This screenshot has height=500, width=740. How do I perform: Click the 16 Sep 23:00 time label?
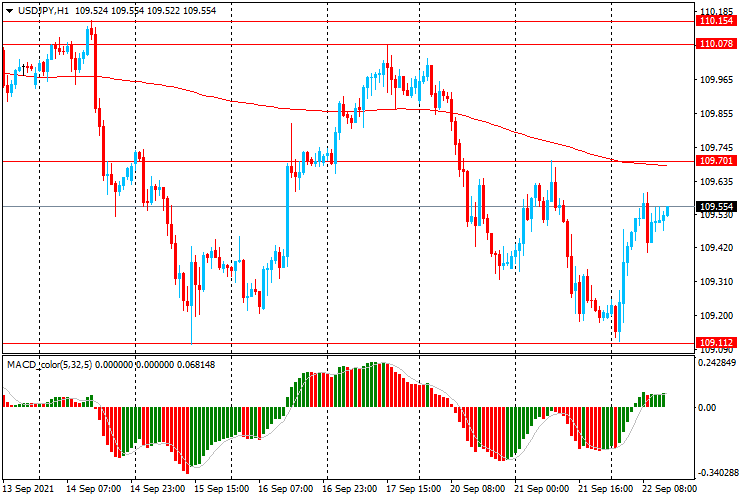[x=350, y=489]
